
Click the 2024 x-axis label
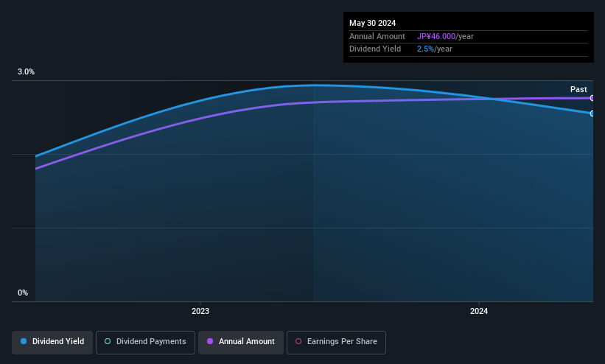(x=479, y=311)
